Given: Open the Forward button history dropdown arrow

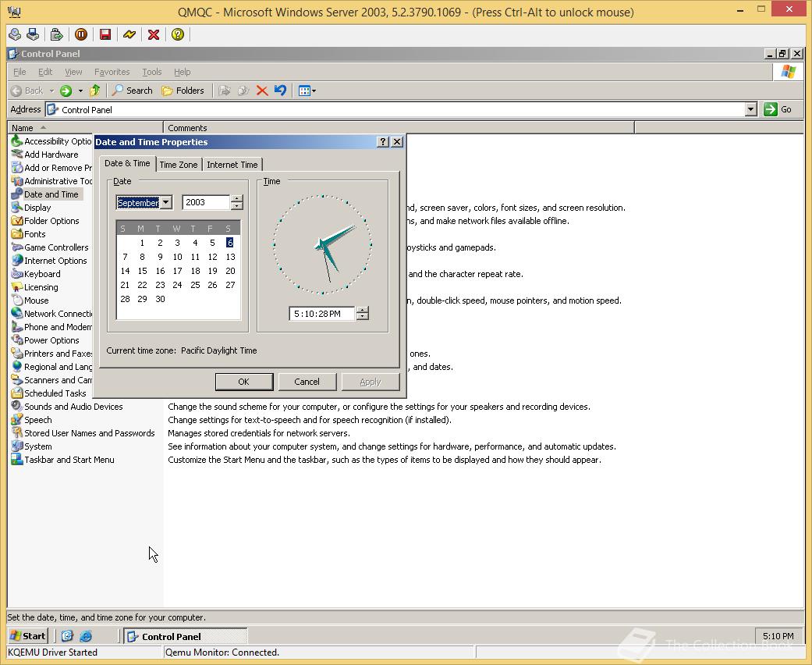Looking at the screenshot, I should coord(80,91).
